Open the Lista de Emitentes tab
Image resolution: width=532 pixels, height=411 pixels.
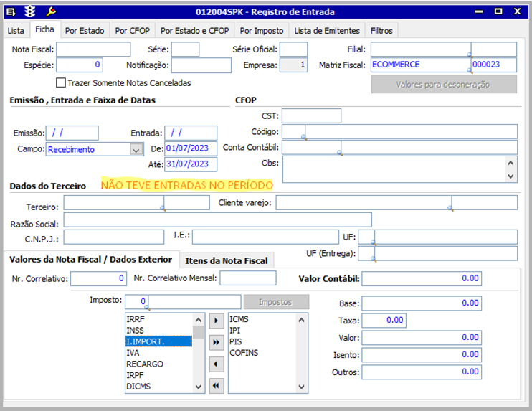coord(327,31)
